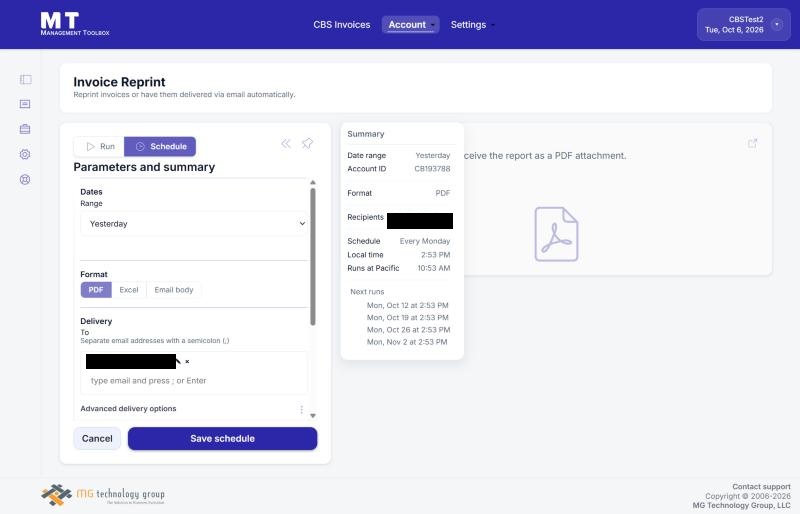Click 'Mon, Oct 26 at 2:53 PM' next run
The width and height of the screenshot is (800, 514).
pos(408,330)
